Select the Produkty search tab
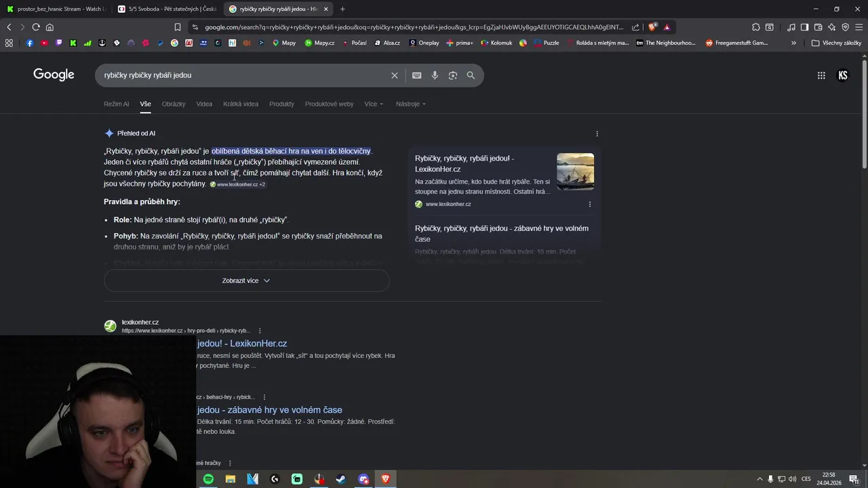This screenshot has height=488, width=868. click(281, 104)
